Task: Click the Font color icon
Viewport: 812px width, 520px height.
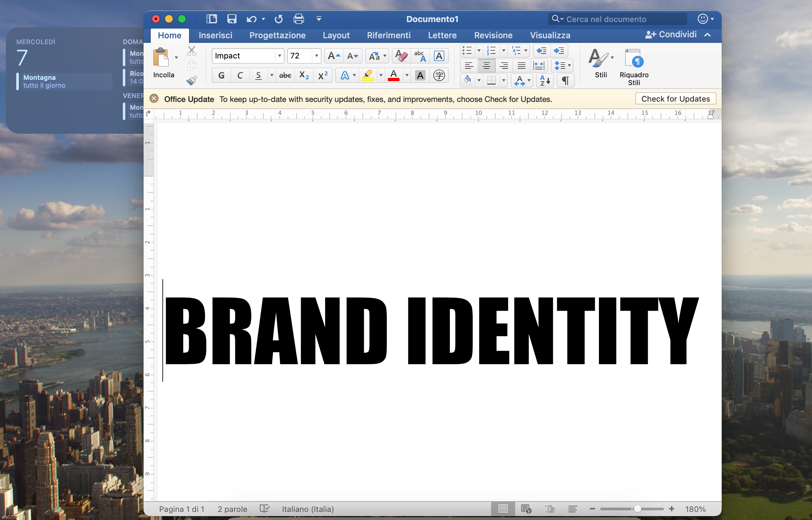Action: click(x=394, y=75)
